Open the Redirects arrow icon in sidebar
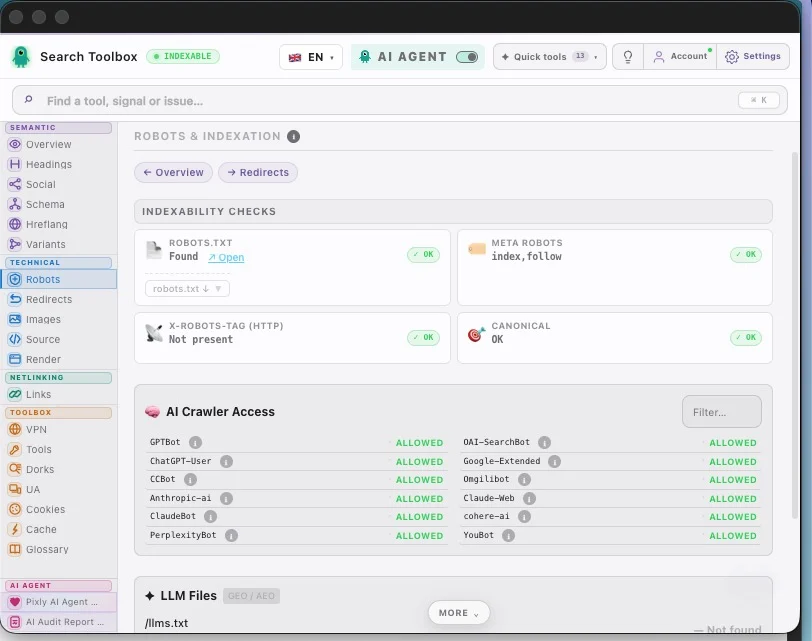This screenshot has width=812, height=641. tap(15, 299)
